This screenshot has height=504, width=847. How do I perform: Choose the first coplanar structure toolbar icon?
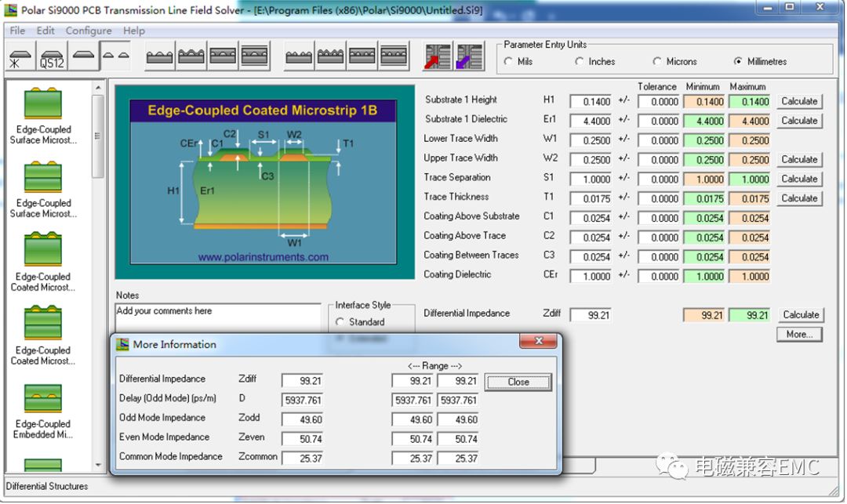click(x=159, y=56)
